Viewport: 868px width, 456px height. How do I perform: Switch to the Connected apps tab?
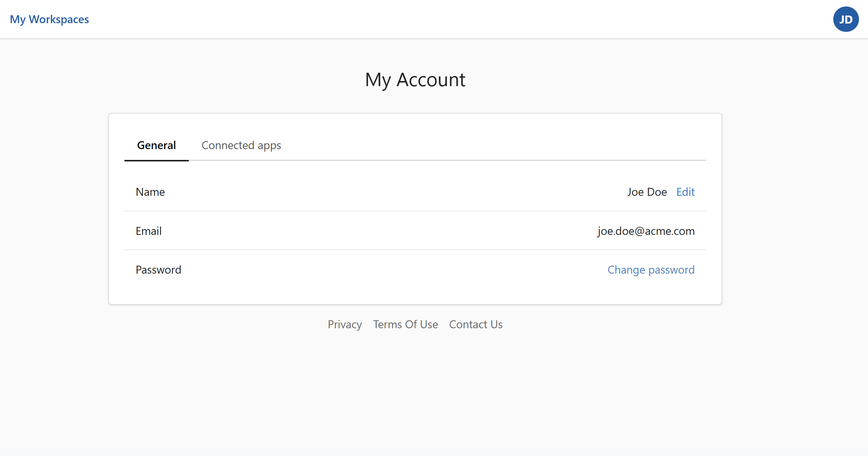pyautogui.click(x=241, y=145)
